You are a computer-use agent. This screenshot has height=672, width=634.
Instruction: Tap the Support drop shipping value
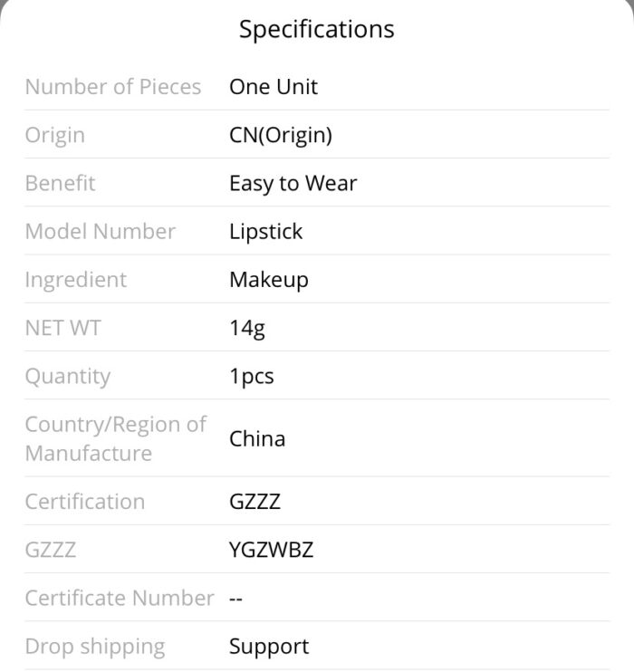click(x=269, y=647)
